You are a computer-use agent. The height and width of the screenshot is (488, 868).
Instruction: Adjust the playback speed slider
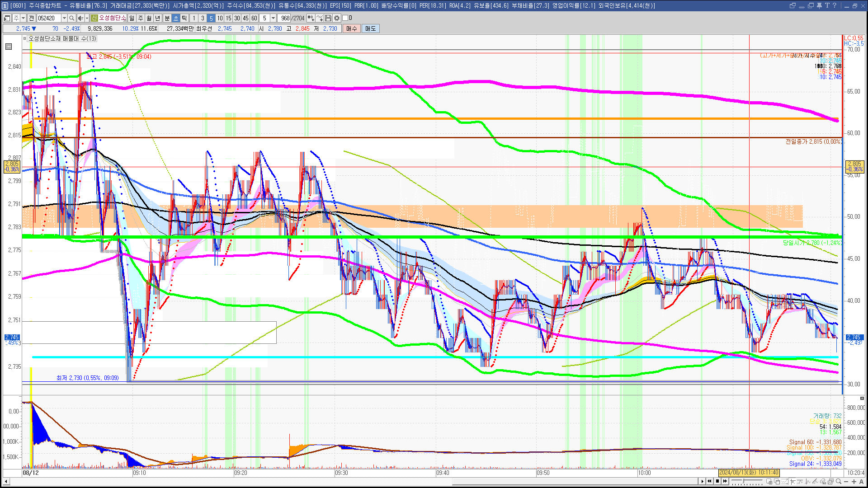pos(743,481)
